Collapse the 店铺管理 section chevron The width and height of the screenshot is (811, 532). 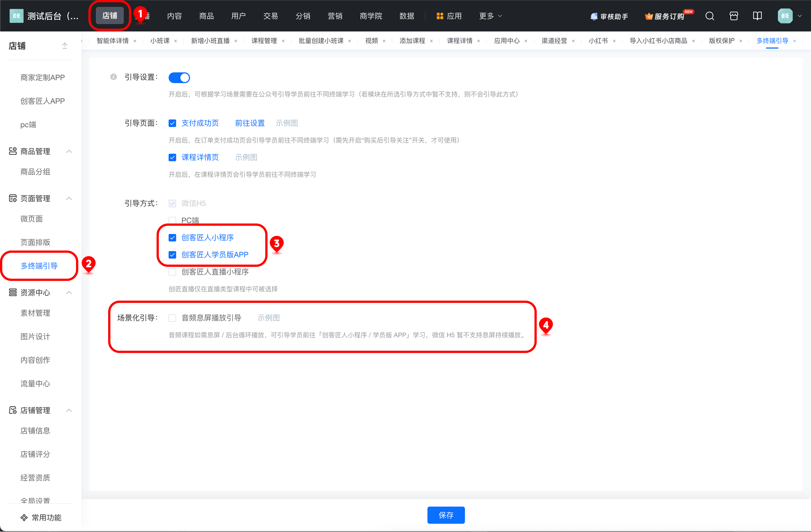pos(69,410)
